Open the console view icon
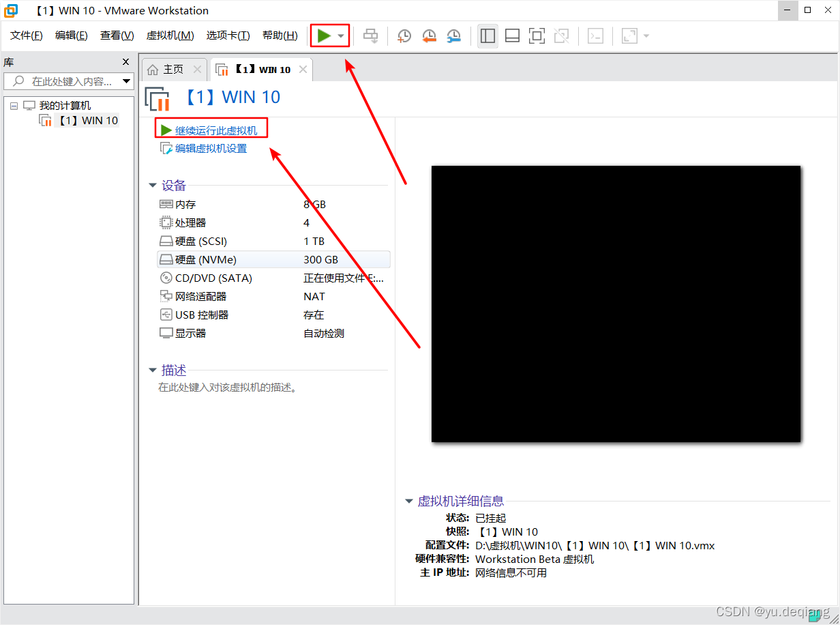The width and height of the screenshot is (840, 625). (595, 36)
